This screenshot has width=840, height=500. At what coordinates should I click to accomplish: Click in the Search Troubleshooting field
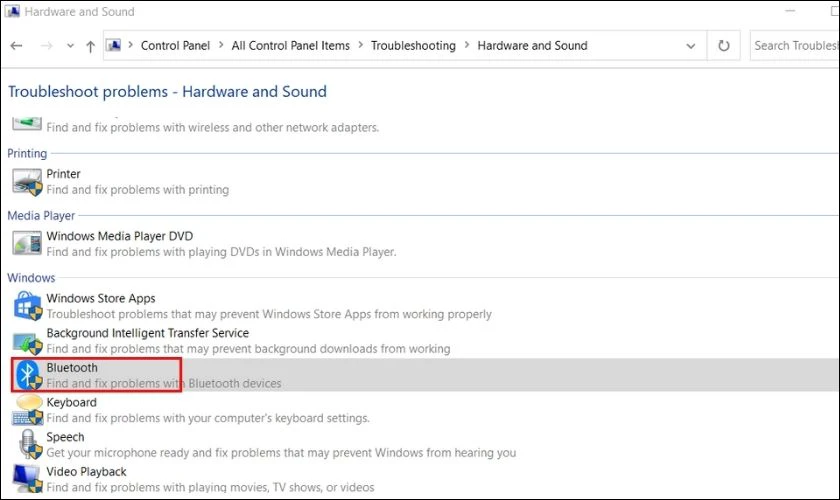[x=794, y=46]
